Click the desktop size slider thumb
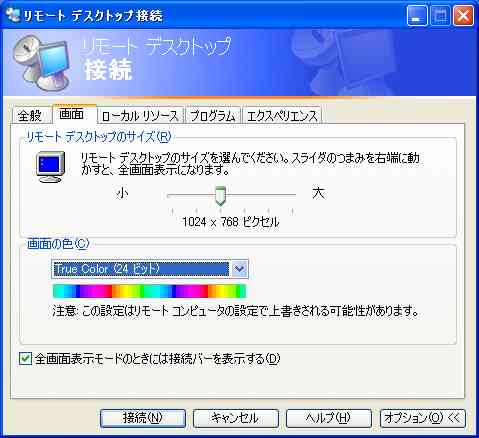 coord(220,196)
